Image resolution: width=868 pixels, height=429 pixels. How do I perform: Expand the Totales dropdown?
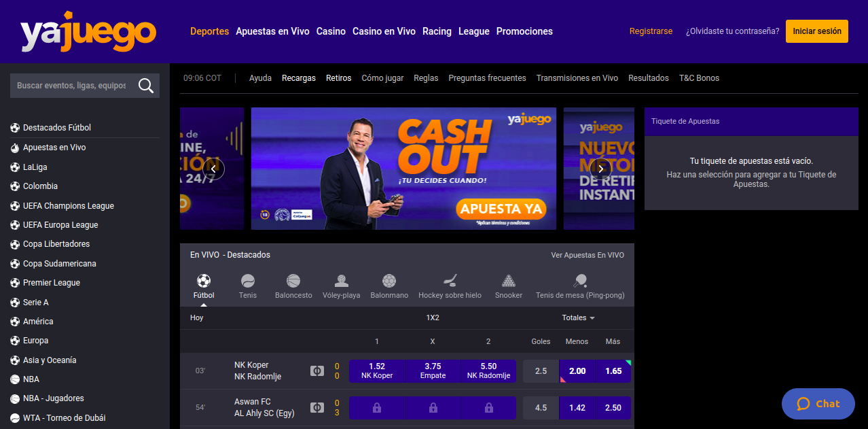pos(579,318)
